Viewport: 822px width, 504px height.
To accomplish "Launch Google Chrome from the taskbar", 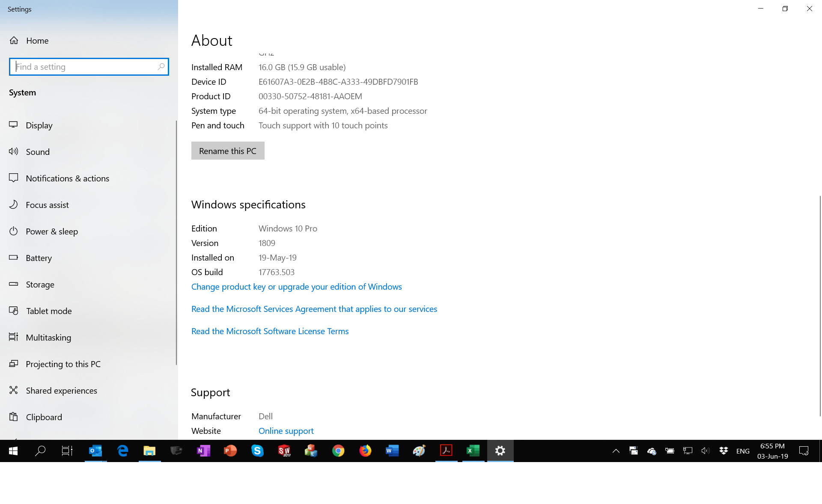I will [x=338, y=451].
